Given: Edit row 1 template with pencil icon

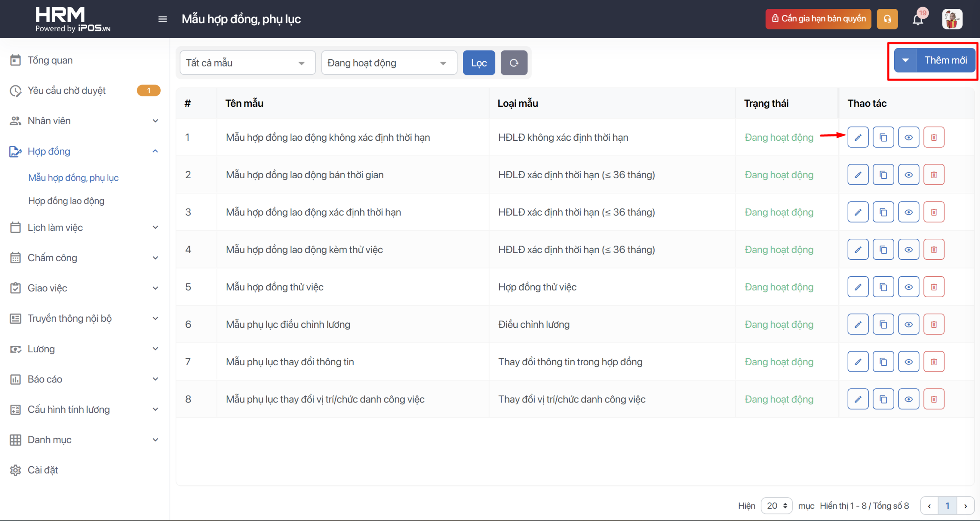Looking at the screenshot, I should [x=857, y=137].
